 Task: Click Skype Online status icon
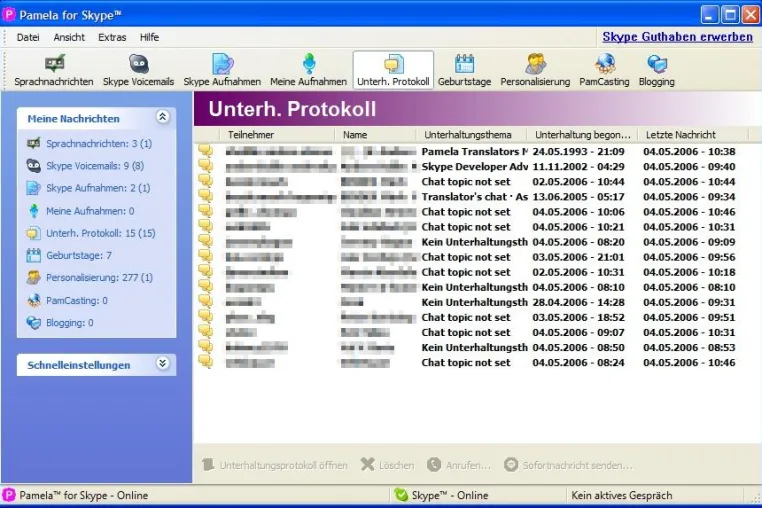click(x=401, y=495)
